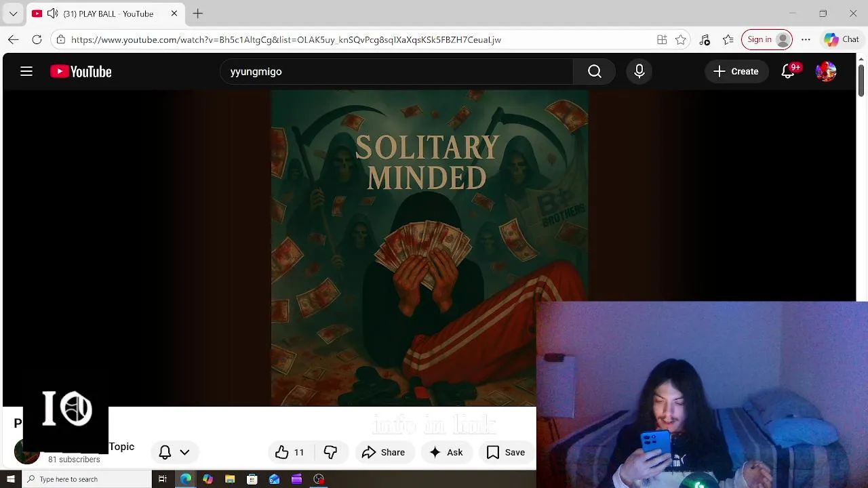Like the video with 11 likes
Viewport: 868px width, 488px height.
pos(290,452)
